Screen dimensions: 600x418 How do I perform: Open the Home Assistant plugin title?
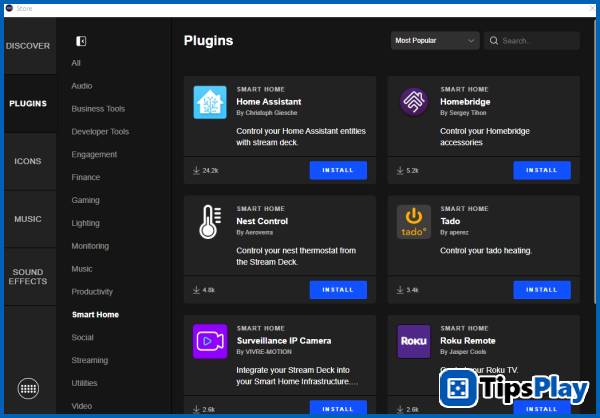pos(269,102)
